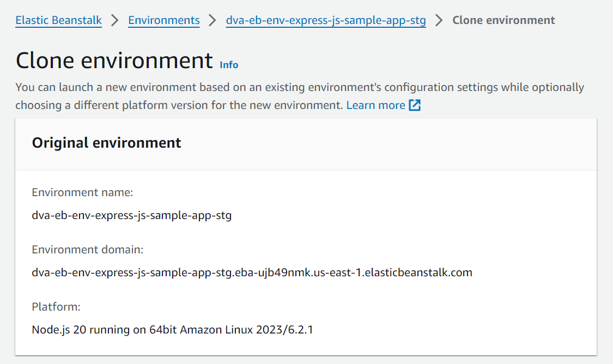The width and height of the screenshot is (613, 364).
Task: Click the Platform label
Action: (x=56, y=307)
